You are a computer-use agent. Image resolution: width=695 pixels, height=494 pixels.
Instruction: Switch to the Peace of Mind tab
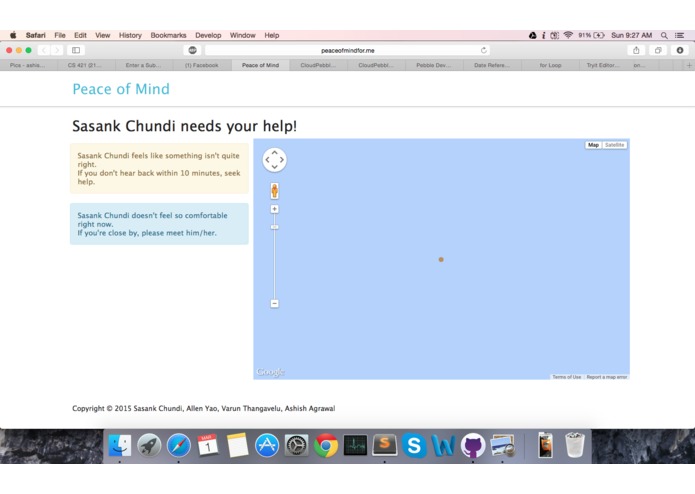[260, 65]
